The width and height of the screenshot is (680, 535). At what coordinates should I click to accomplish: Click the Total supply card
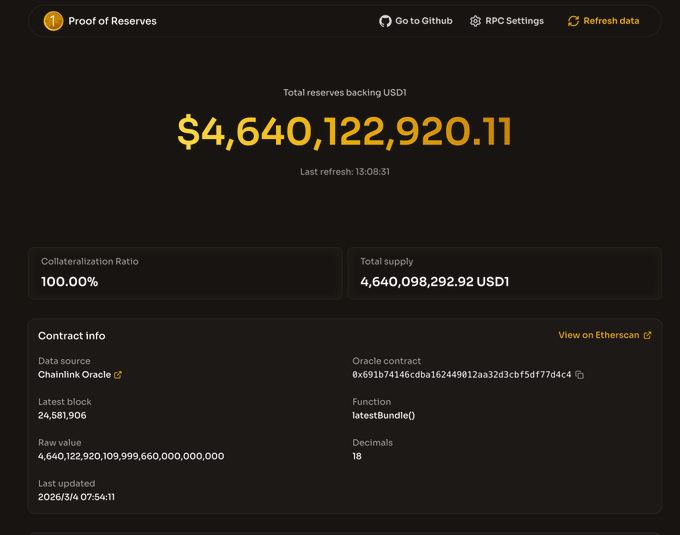[504, 273]
